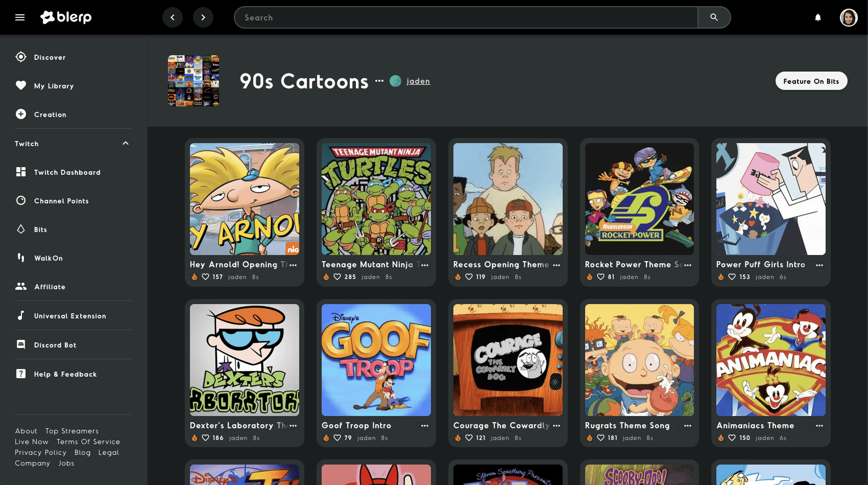Click the fire icon on Animaniacs Theme
Image resolution: width=868 pixels, height=485 pixels.
click(x=721, y=437)
